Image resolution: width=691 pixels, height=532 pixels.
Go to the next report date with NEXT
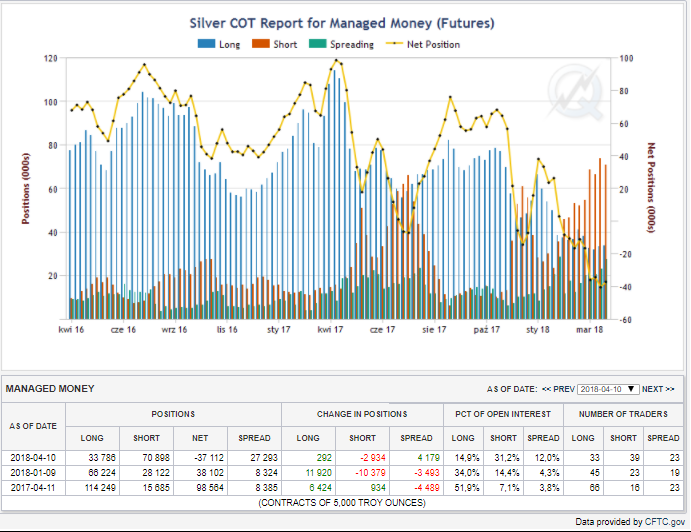658,389
